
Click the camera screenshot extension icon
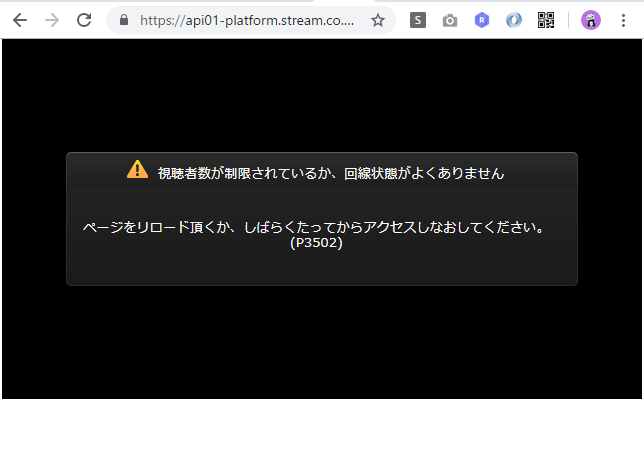point(450,20)
